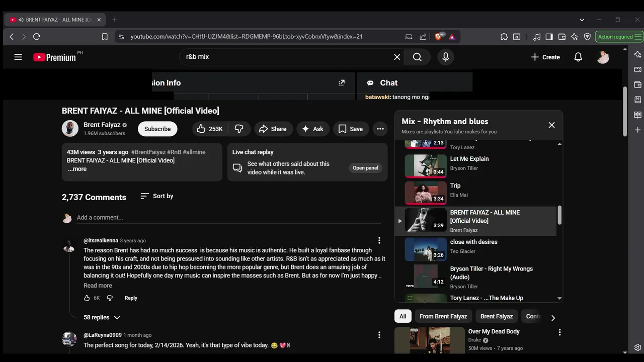This screenshot has width=644, height=362.
Task: Start voice search with the microphone
Action: 445,57
